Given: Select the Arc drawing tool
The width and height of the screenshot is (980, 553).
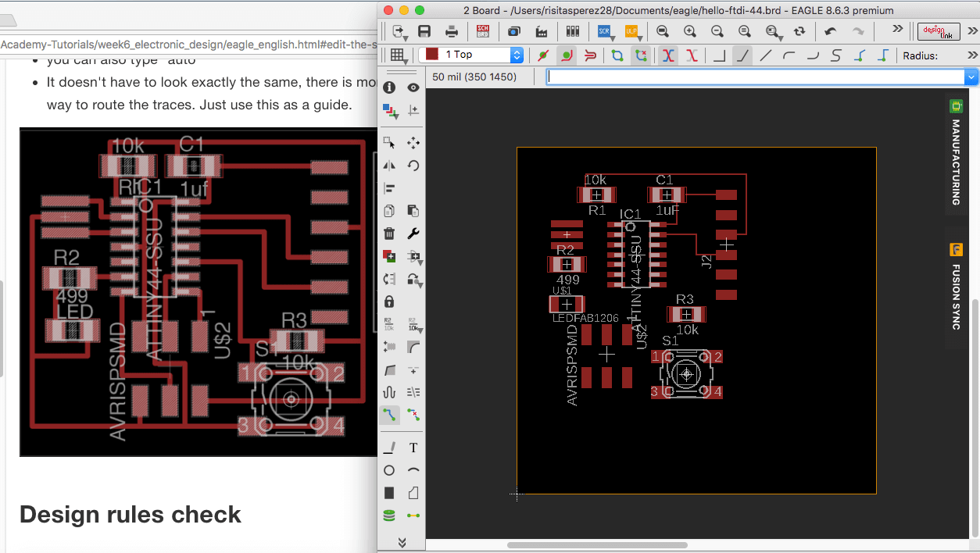Looking at the screenshot, I should (x=413, y=470).
